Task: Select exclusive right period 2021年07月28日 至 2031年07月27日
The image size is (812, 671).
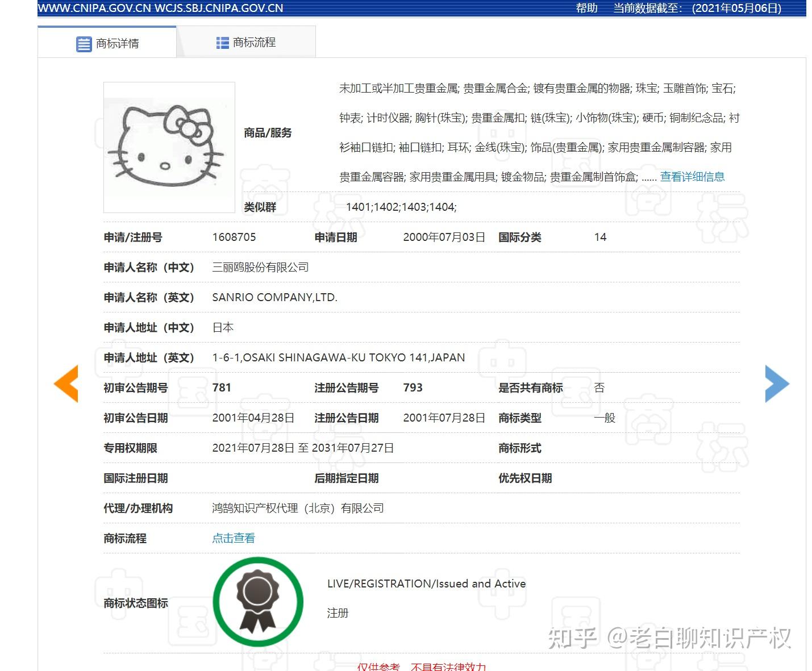Action: (303, 448)
